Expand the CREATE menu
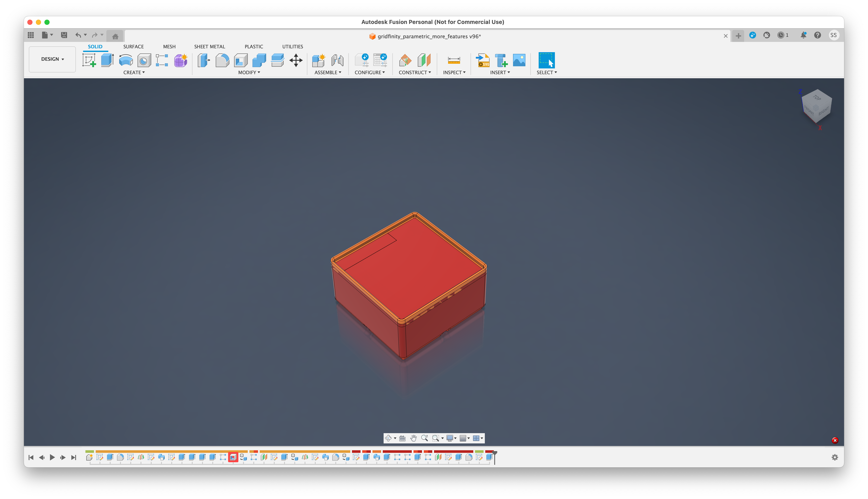 coord(134,72)
